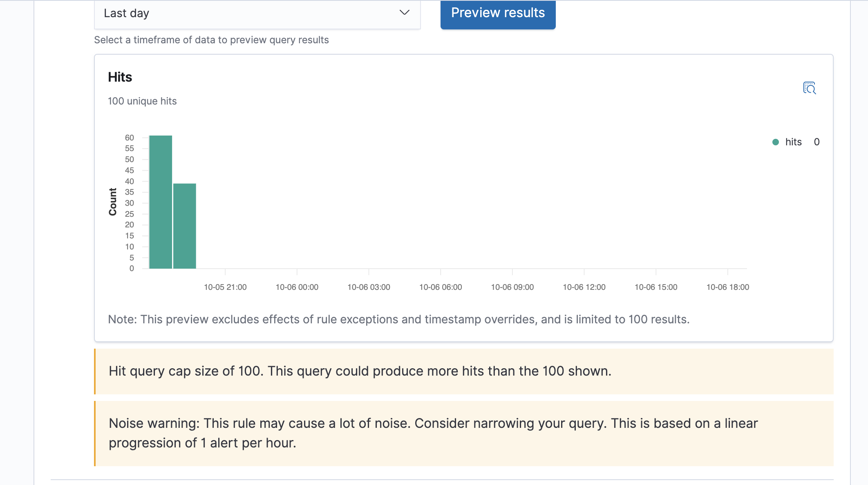868x485 pixels.
Task: Click the shorter second histogram bar
Action: [184, 226]
